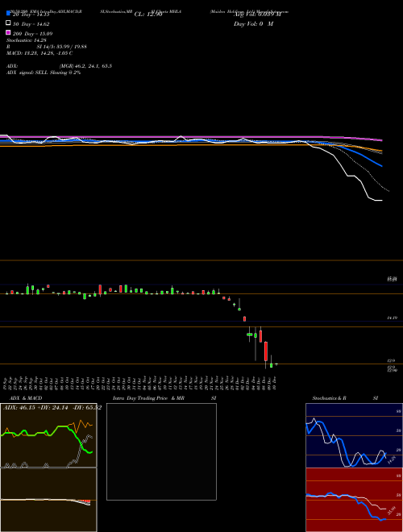This screenshot has height=532, width=403.
Task: Click the 'Stochastics & R' panel title
Action: [329, 398]
